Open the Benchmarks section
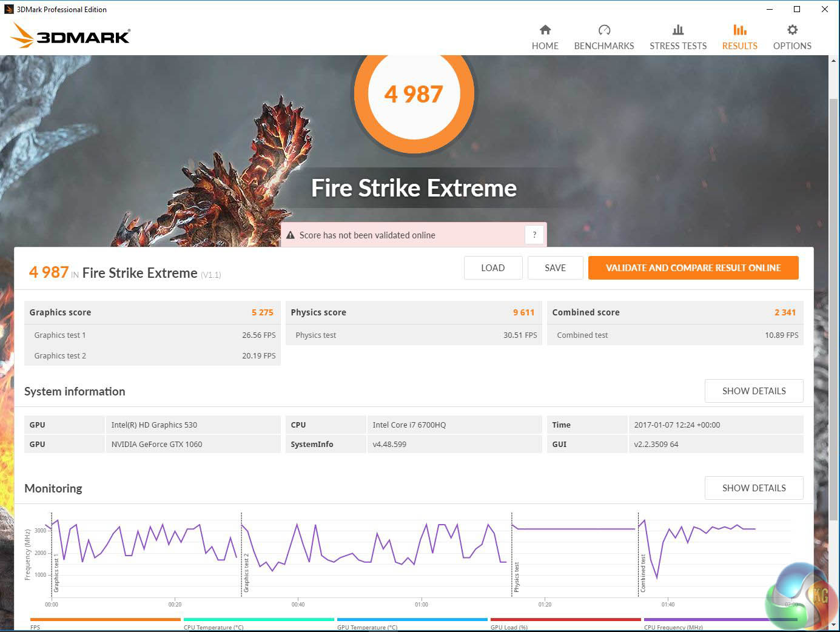840x632 pixels. click(603, 38)
